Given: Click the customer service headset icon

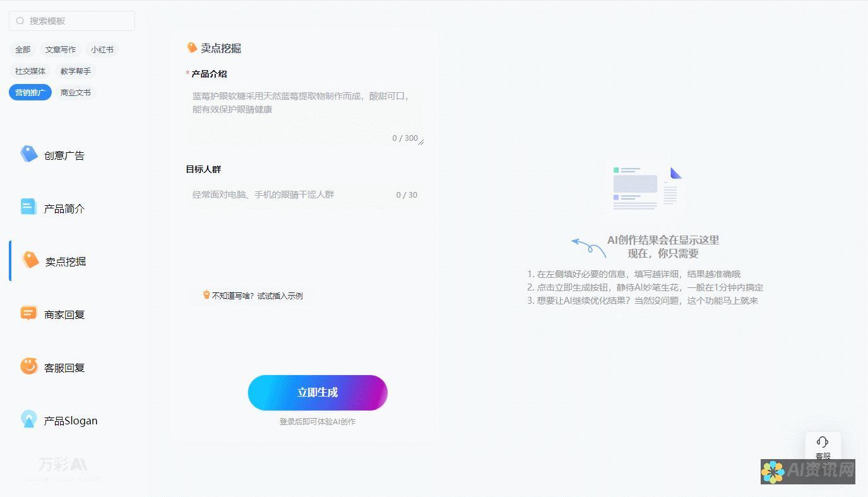Looking at the screenshot, I should pyautogui.click(x=823, y=442).
